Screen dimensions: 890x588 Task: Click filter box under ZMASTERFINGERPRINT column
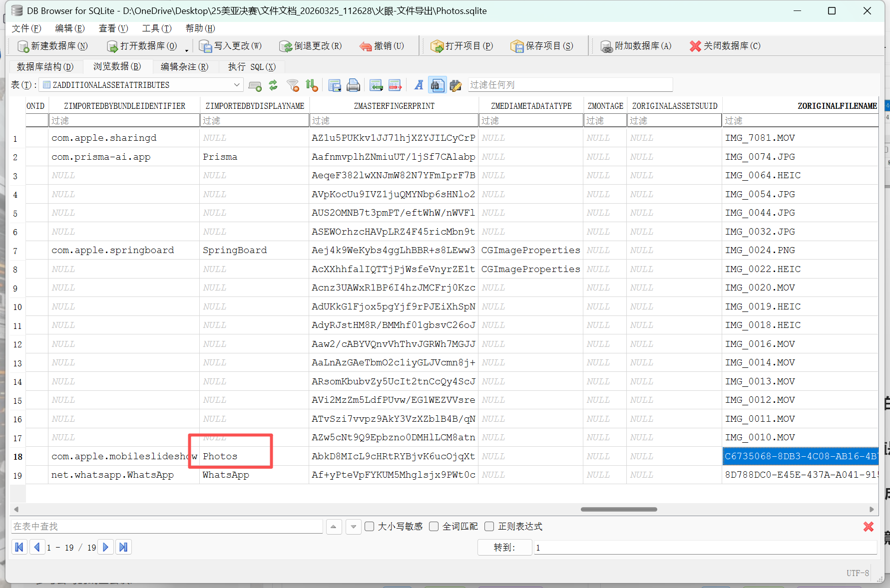point(394,120)
